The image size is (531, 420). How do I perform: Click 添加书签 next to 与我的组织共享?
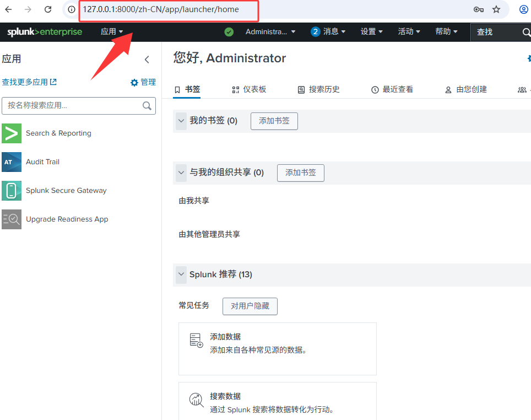[x=301, y=173]
